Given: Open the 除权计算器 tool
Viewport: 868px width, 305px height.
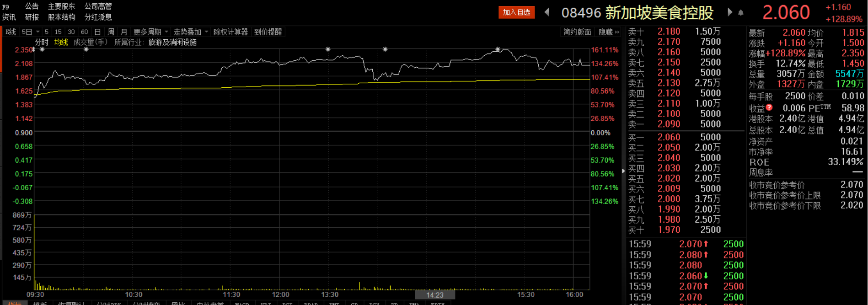Looking at the screenshot, I should tap(230, 32).
